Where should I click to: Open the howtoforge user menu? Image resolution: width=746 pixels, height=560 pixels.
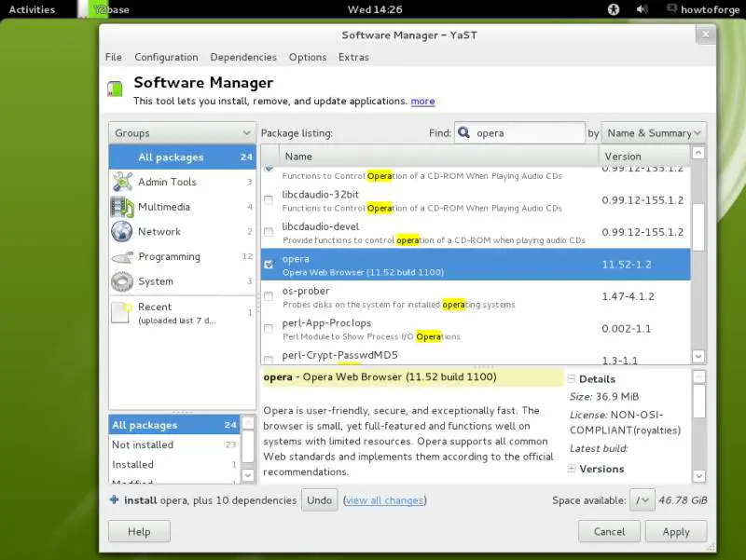710,9
